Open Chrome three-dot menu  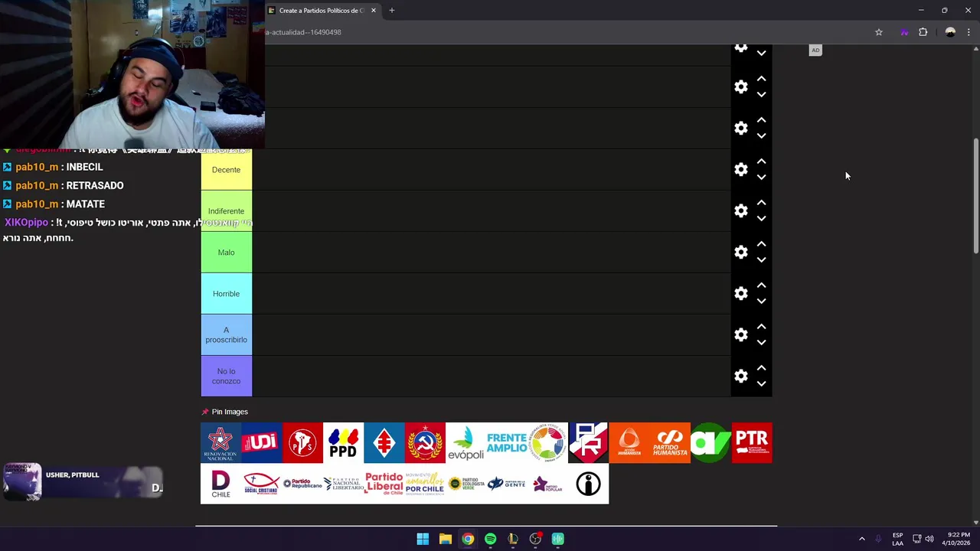(x=969, y=32)
